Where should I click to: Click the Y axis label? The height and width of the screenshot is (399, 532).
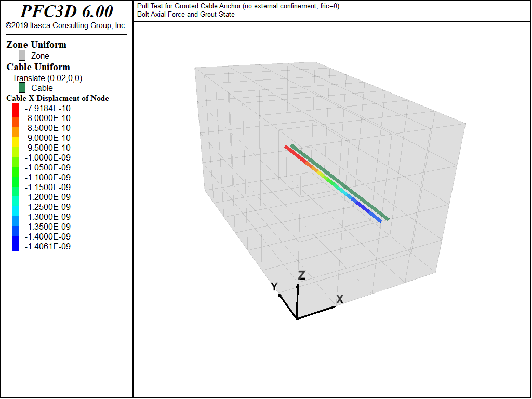tap(274, 287)
